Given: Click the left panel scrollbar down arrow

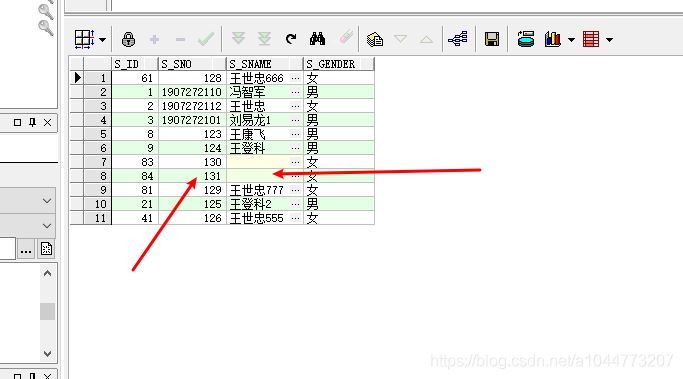Looking at the screenshot, I should pos(47,353).
